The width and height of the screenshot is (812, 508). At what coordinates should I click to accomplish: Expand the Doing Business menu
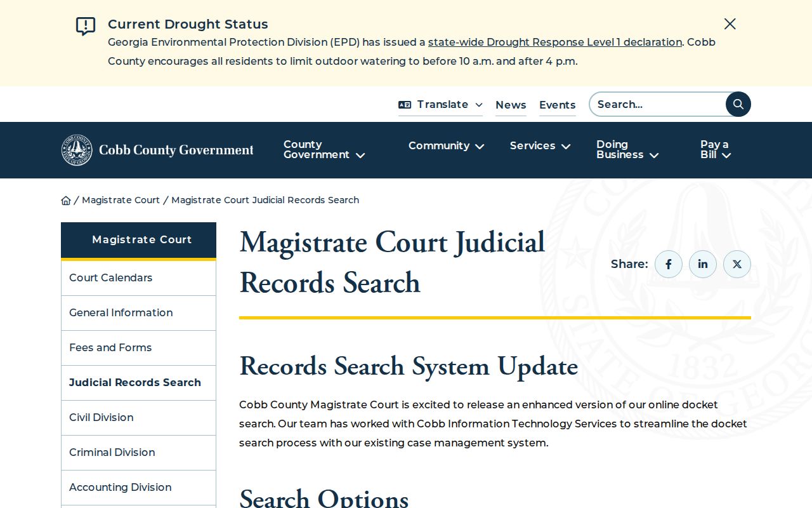point(627,150)
